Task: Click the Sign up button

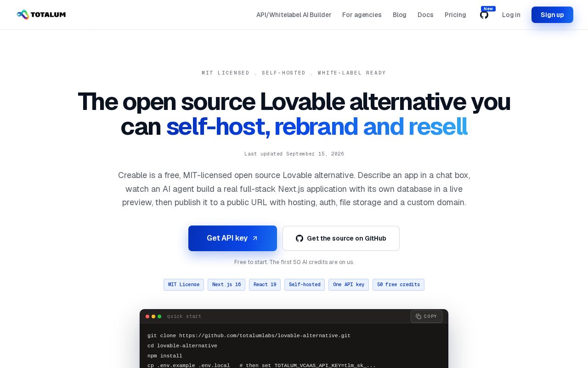Action: click(552, 15)
